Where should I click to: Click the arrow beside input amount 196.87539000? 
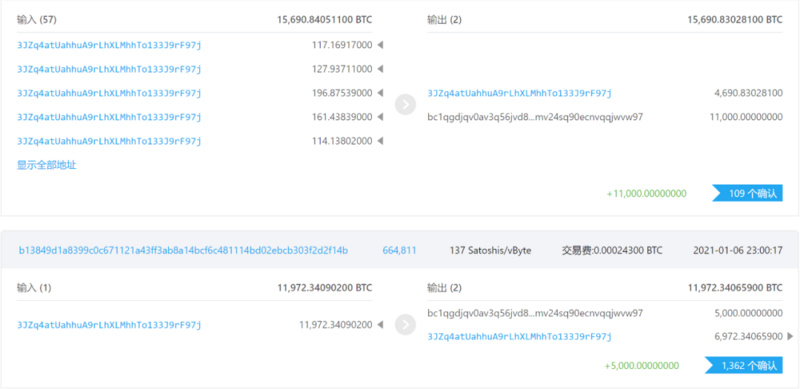pos(380,93)
